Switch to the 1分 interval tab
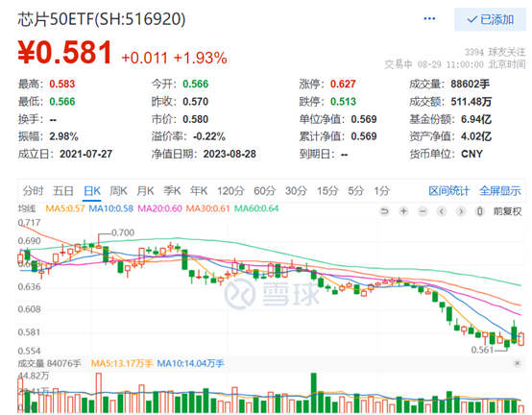This screenshot has width=532, height=415. coord(381,191)
